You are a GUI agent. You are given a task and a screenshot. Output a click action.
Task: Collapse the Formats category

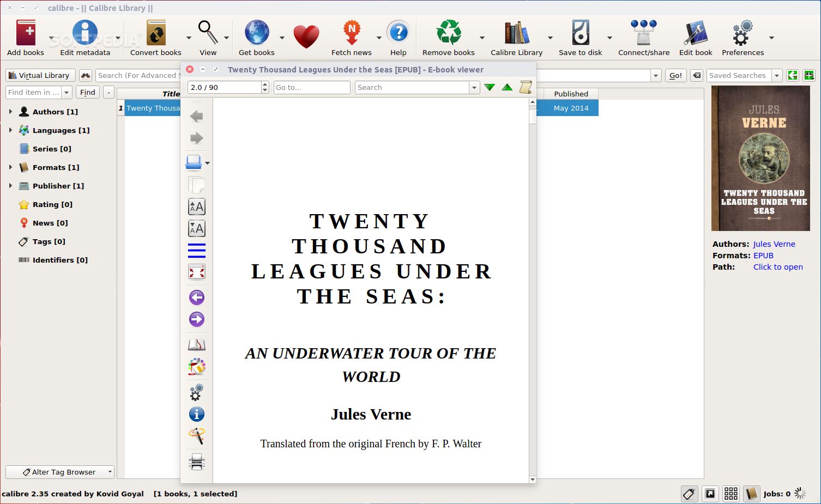click(10, 167)
